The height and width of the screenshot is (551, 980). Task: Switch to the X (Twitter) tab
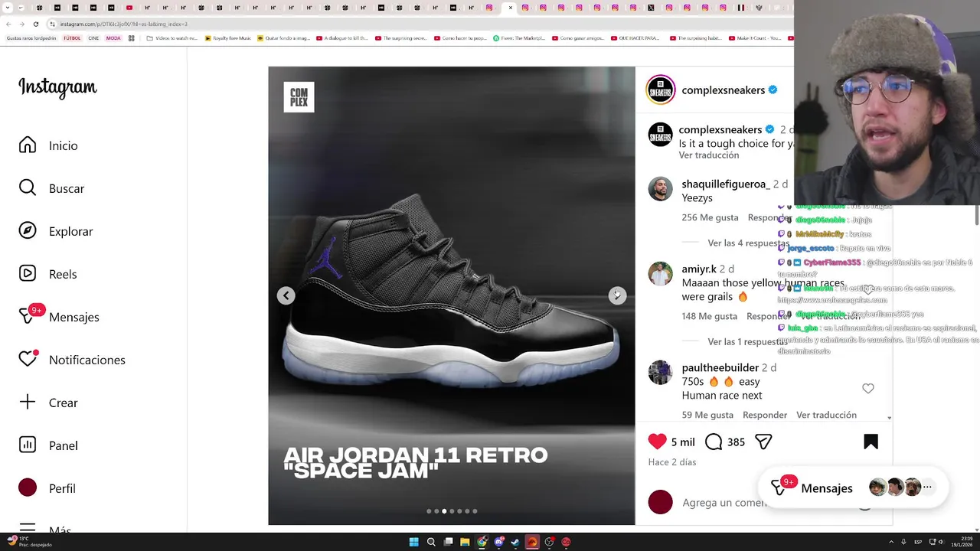651,8
